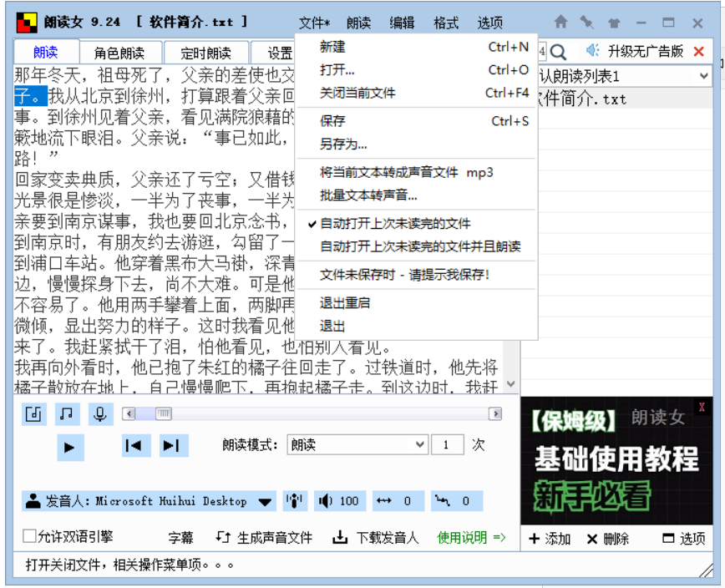The height and width of the screenshot is (588, 725).
Task: Open the skin (T-shirt) icon
Action: (614, 23)
